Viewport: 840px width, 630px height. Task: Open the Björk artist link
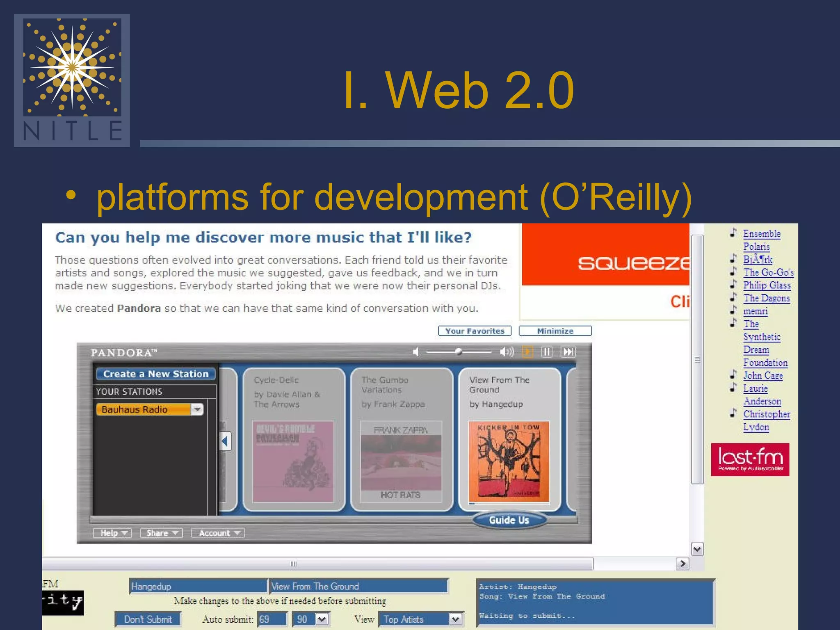758,259
